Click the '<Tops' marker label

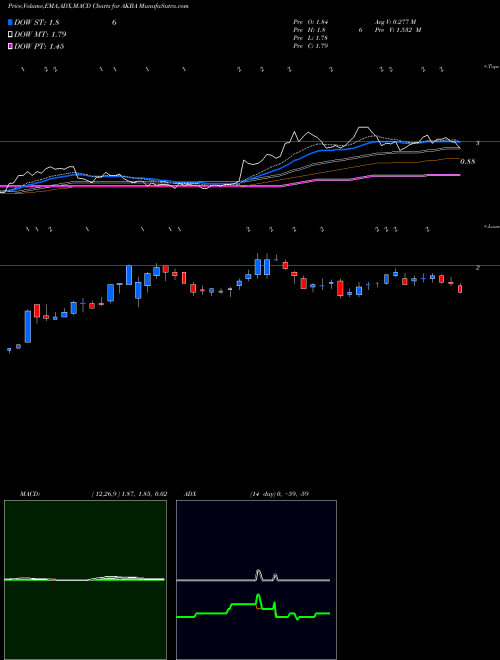pos(491,67)
